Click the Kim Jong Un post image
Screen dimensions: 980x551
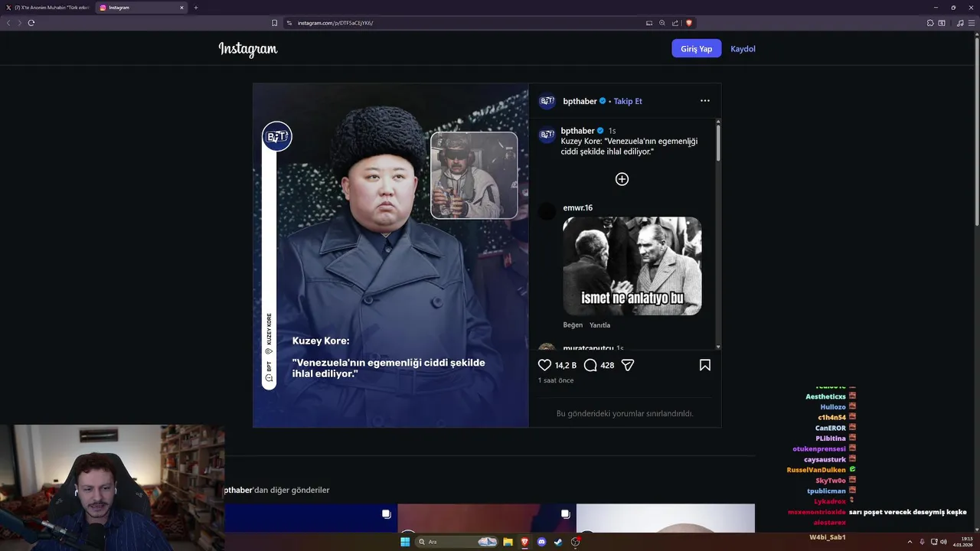(x=391, y=255)
